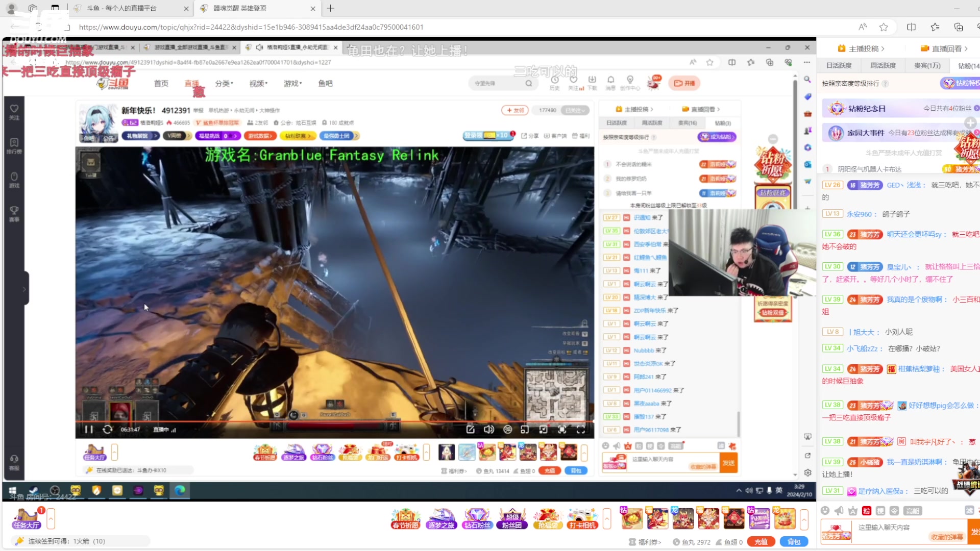980x551 pixels.
Task: Select 鱼吧 in the embedded nav
Action: [x=325, y=83]
